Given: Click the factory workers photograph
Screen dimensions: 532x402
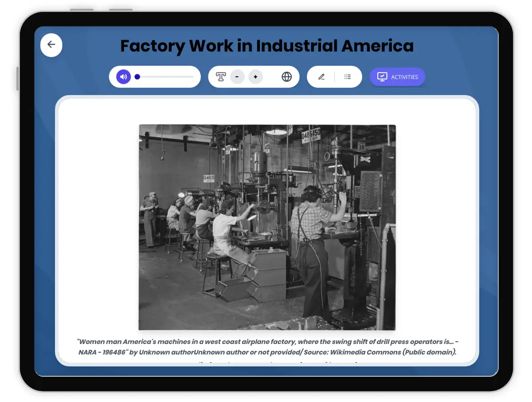Looking at the screenshot, I should (x=267, y=227).
